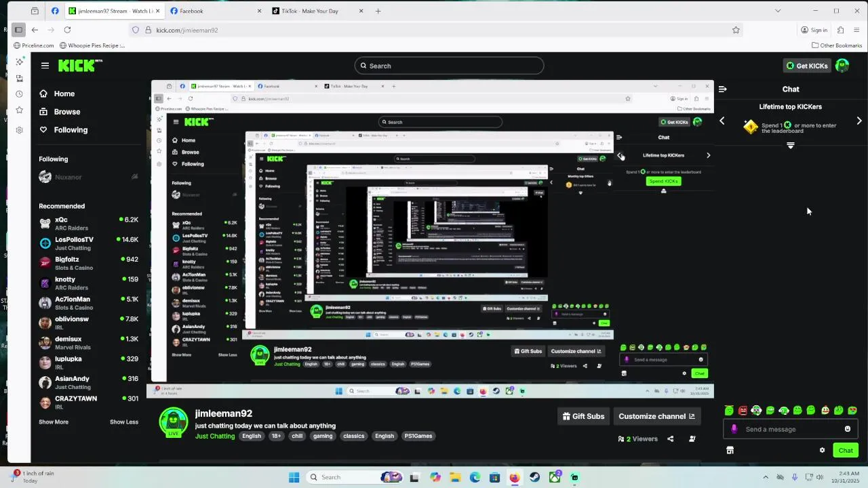Go back in browser
Screen dimensions: 868x488
(35, 30)
